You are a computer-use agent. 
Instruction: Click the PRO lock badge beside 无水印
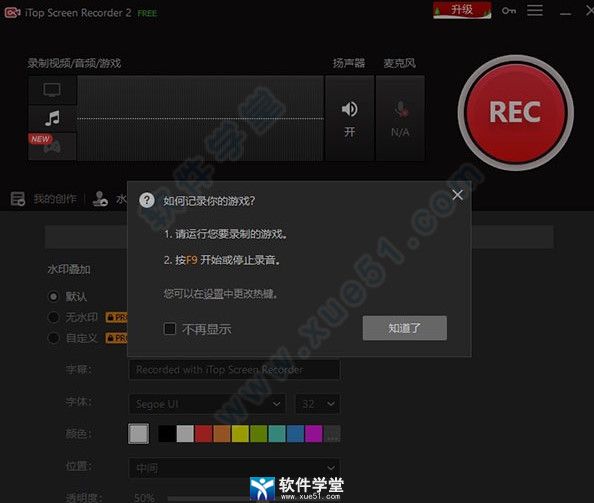[117, 317]
